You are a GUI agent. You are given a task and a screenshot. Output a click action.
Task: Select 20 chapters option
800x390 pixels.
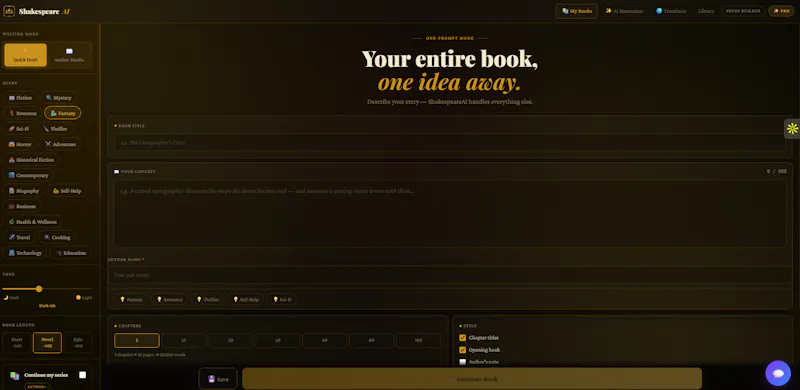[x=231, y=340]
